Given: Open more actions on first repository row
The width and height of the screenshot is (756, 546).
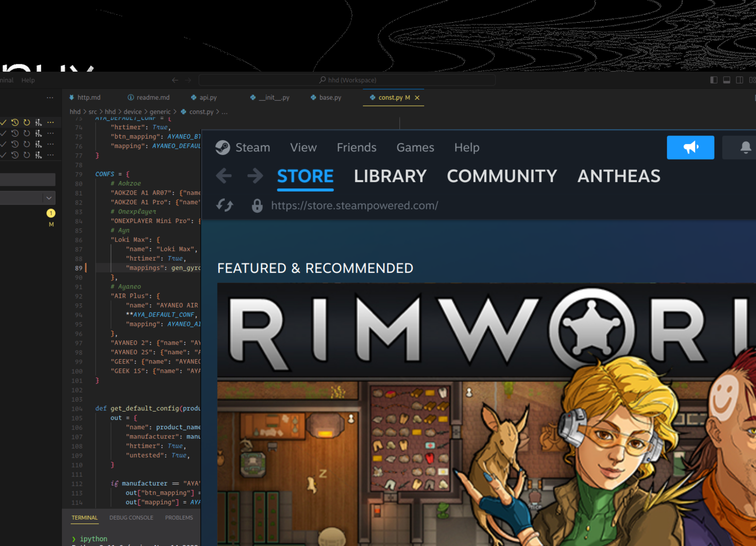Looking at the screenshot, I should point(50,122).
